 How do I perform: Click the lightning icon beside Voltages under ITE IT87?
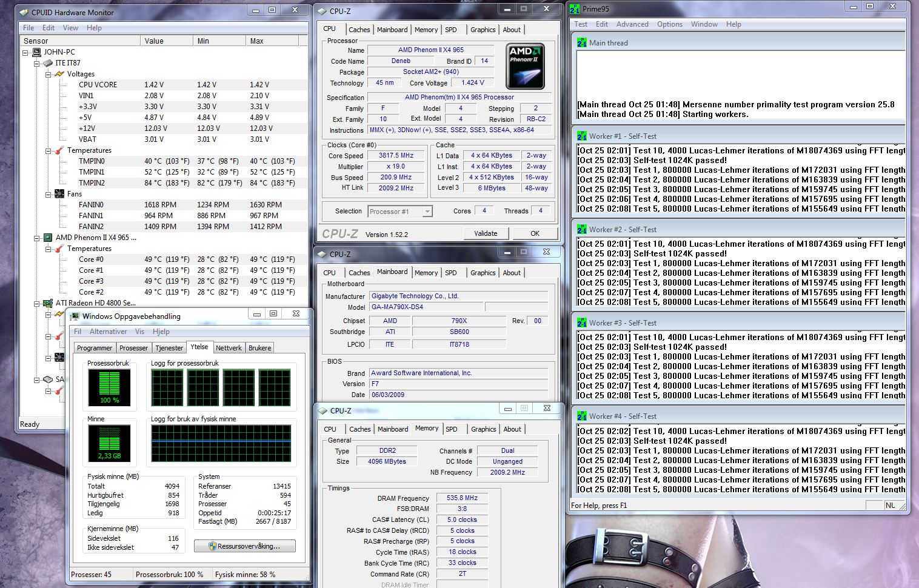[x=59, y=74]
